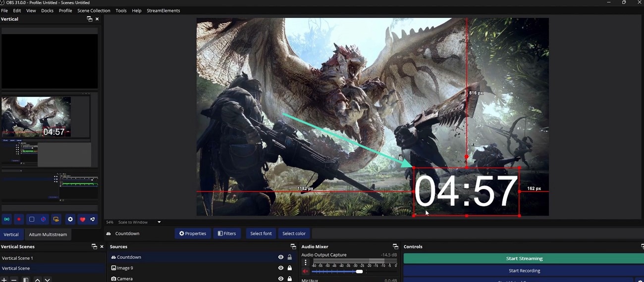Image resolution: width=644 pixels, height=282 pixels.
Task: Click the orange virtual camera icon
Action: pos(56,219)
